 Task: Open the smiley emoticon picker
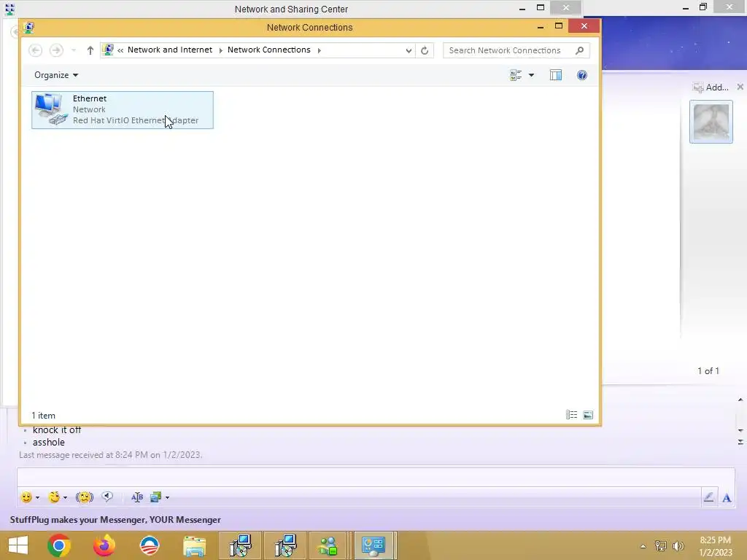26,497
